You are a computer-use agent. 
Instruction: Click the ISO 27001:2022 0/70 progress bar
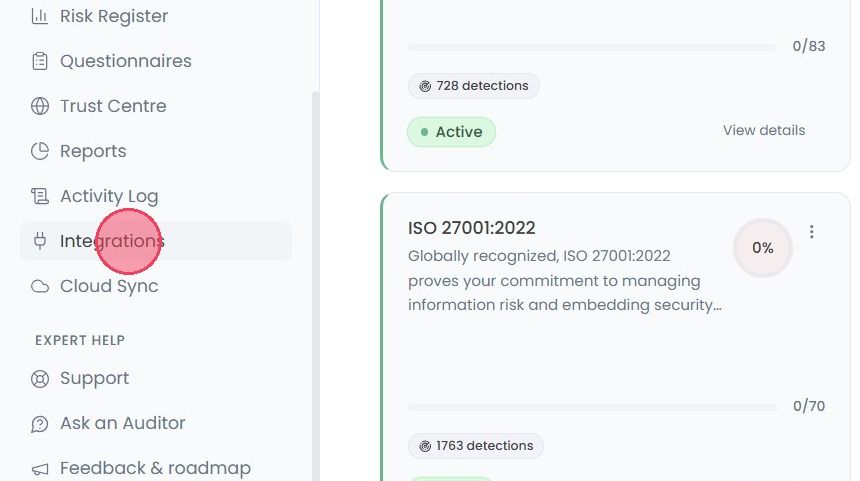click(592, 408)
